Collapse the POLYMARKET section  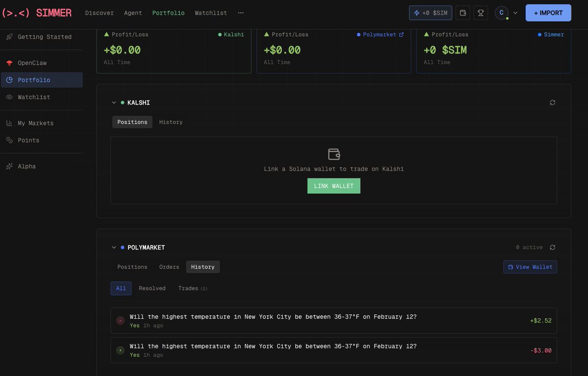click(x=114, y=247)
